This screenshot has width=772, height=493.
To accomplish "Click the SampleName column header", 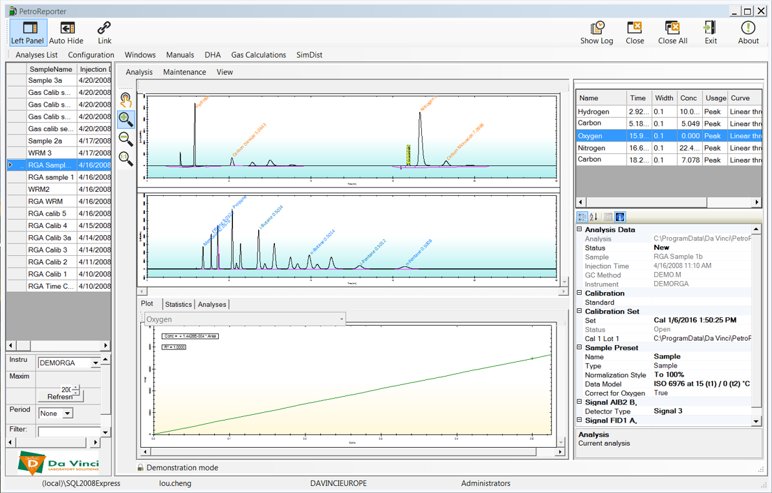I will tap(51, 69).
